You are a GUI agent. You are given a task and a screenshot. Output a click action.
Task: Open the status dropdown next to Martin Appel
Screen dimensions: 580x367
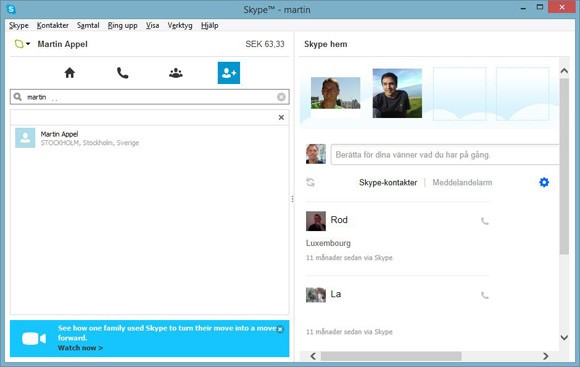(x=22, y=44)
